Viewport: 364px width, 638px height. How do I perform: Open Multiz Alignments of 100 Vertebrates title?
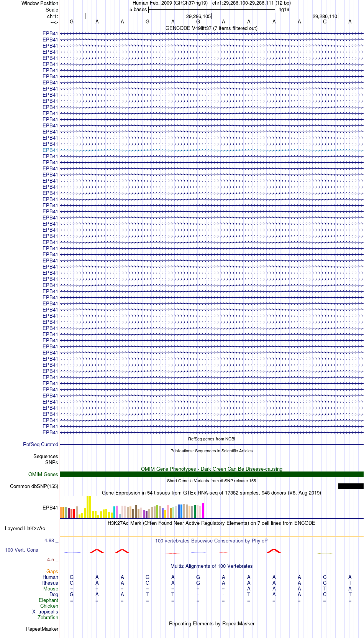tap(212, 566)
